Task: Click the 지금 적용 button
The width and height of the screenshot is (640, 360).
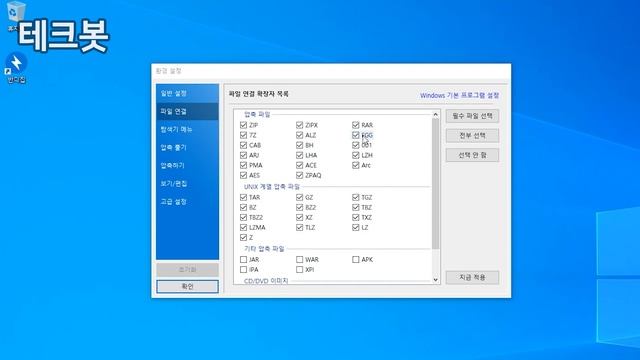Action: pos(472,278)
